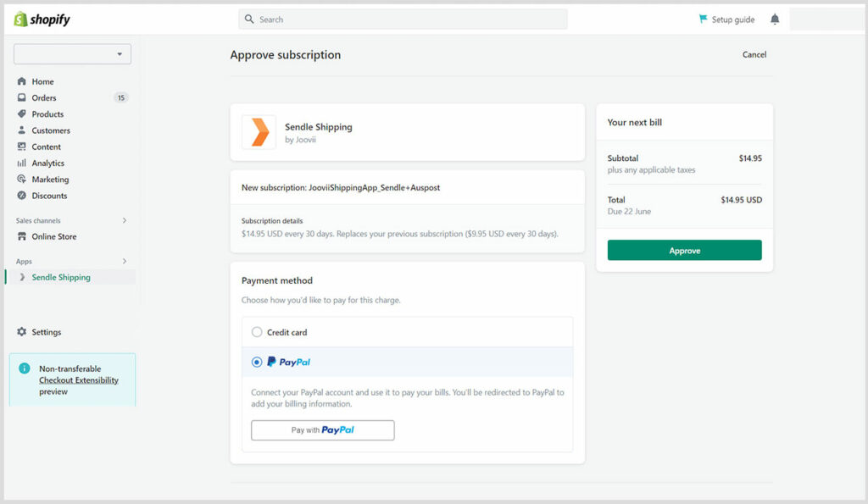Approve the subscription with the green button
This screenshot has width=868, height=504.
pyautogui.click(x=684, y=250)
